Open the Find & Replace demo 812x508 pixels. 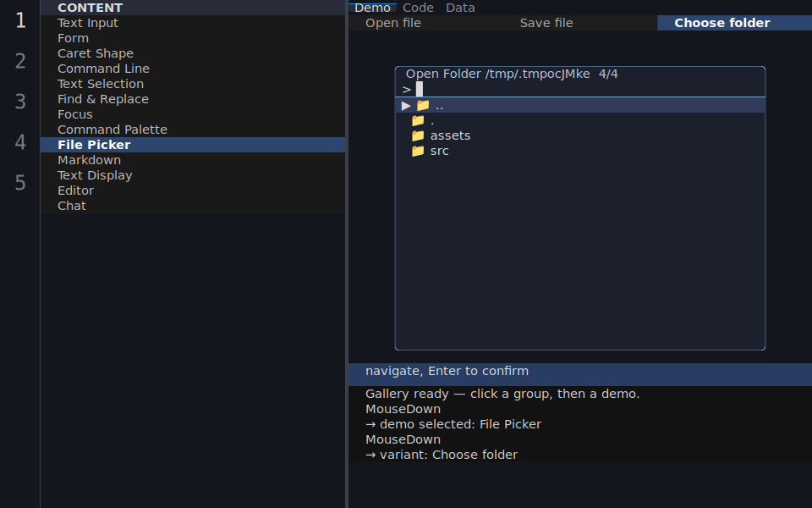(193, 99)
